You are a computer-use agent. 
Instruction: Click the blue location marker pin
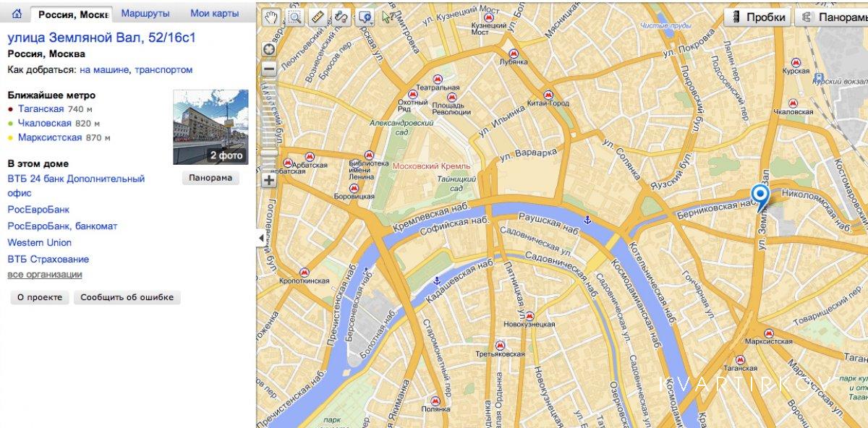(760, 197)
